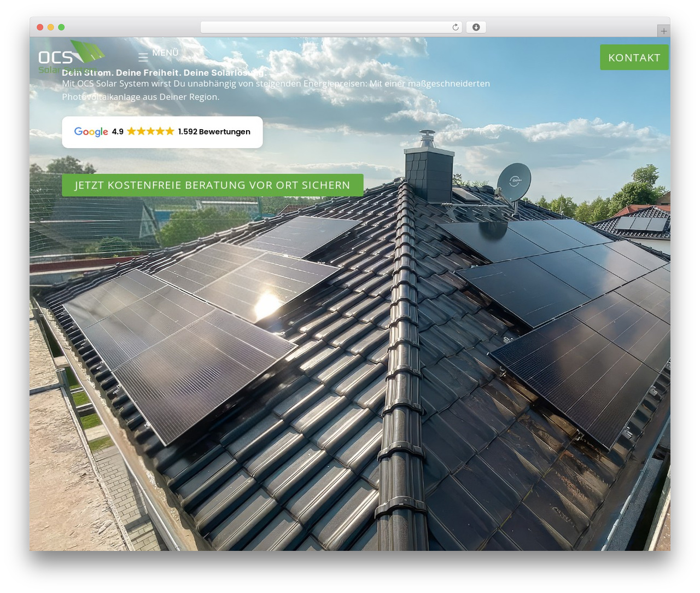Click the browser reload icon

(455, 27)
